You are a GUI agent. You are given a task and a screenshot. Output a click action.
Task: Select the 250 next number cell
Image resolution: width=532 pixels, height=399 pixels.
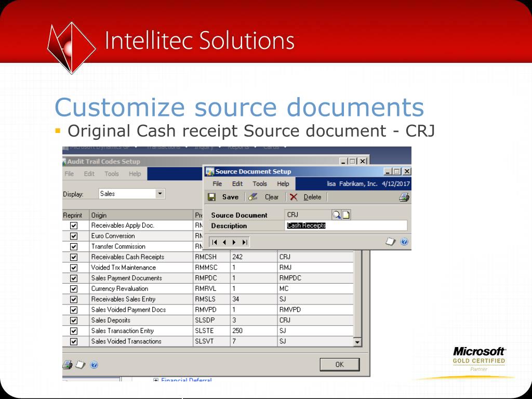coord(254,331)
